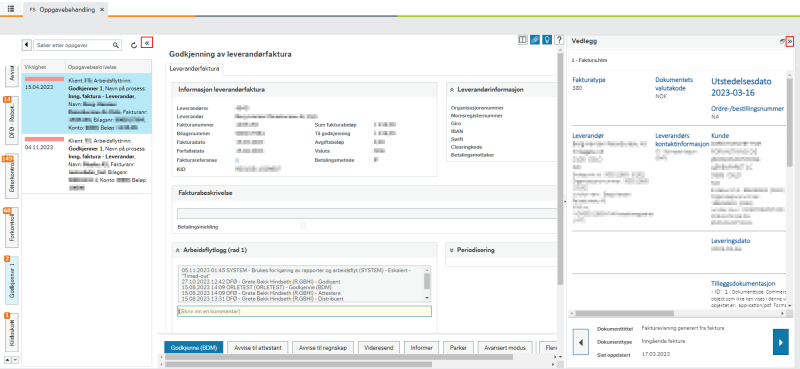Collapse the Leverandørinformasjon section
Viewport: 800px width, 369px height.
point(452,90)
